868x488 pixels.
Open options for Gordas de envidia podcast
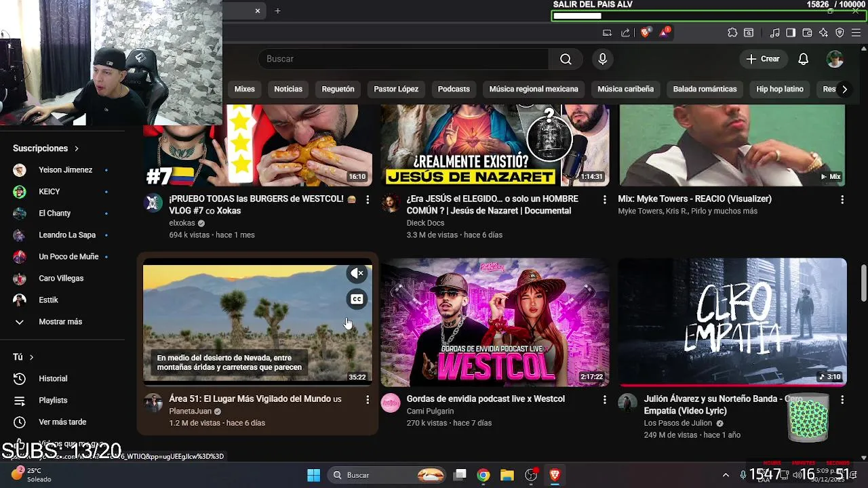pyautogui.click(x=605, y=400)
